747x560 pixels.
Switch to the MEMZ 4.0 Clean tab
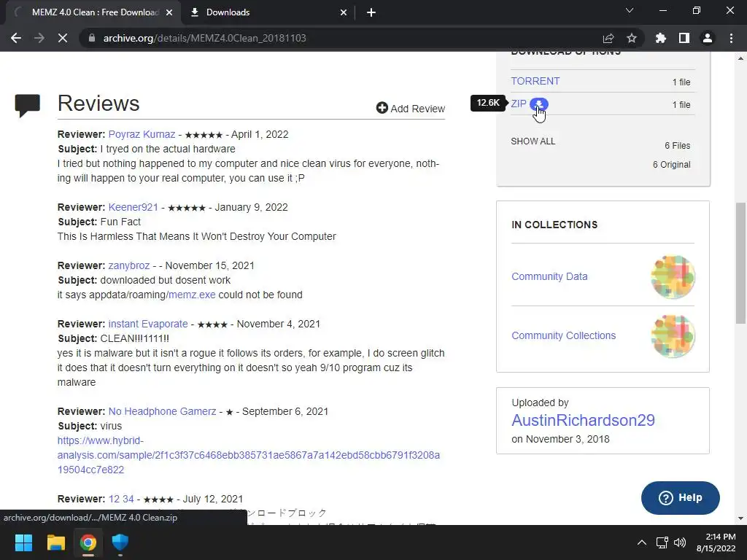93,12
